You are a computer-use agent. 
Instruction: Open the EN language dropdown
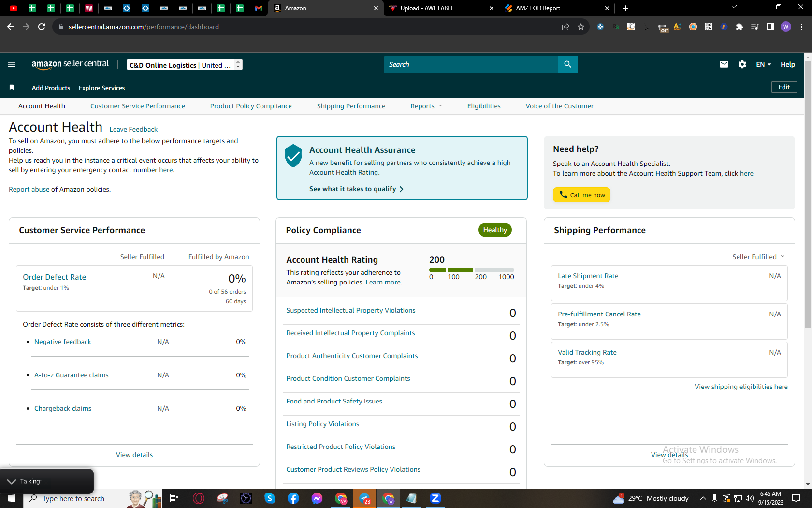pyautogui.click(x=764, y=64)
